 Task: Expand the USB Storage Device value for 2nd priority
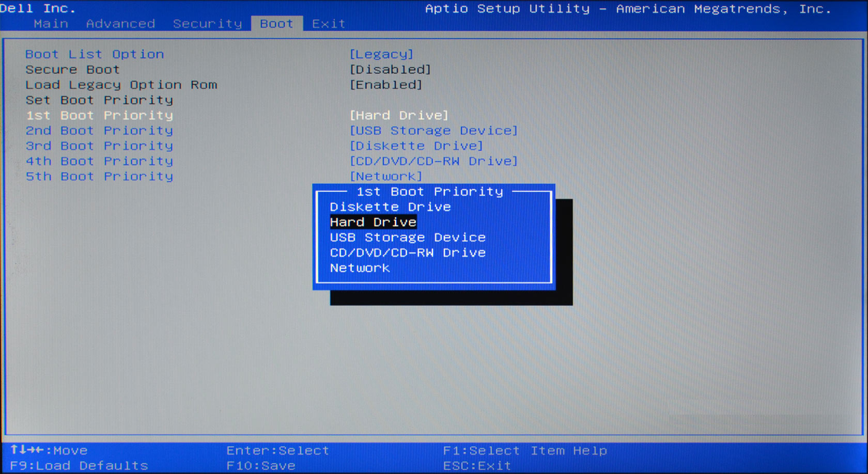[433, 131]
